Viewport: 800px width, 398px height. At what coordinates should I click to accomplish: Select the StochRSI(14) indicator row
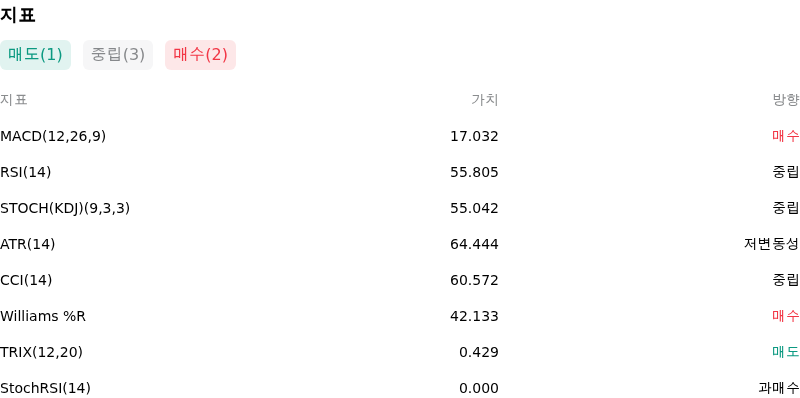[400, 388]
